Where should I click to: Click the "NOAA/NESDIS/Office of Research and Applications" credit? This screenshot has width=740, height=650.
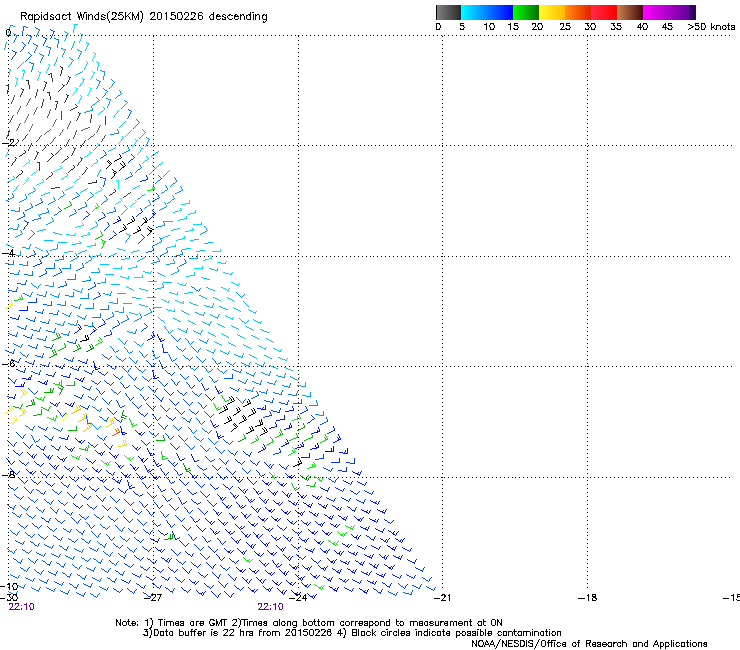click(x=589, y=643)
